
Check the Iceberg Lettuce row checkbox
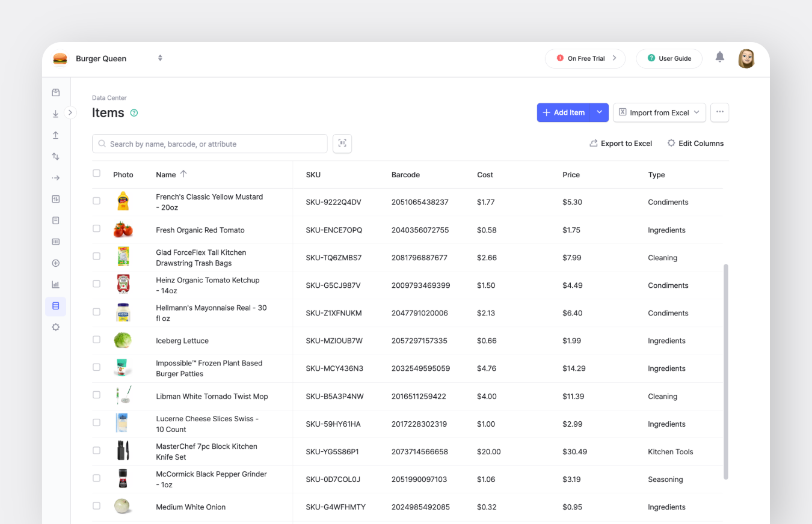coord(96,339)
